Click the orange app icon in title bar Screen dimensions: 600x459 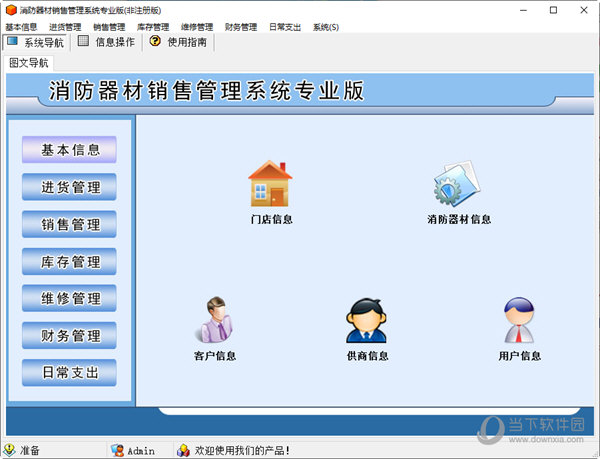pyautogui.click(x=11, y=10)
